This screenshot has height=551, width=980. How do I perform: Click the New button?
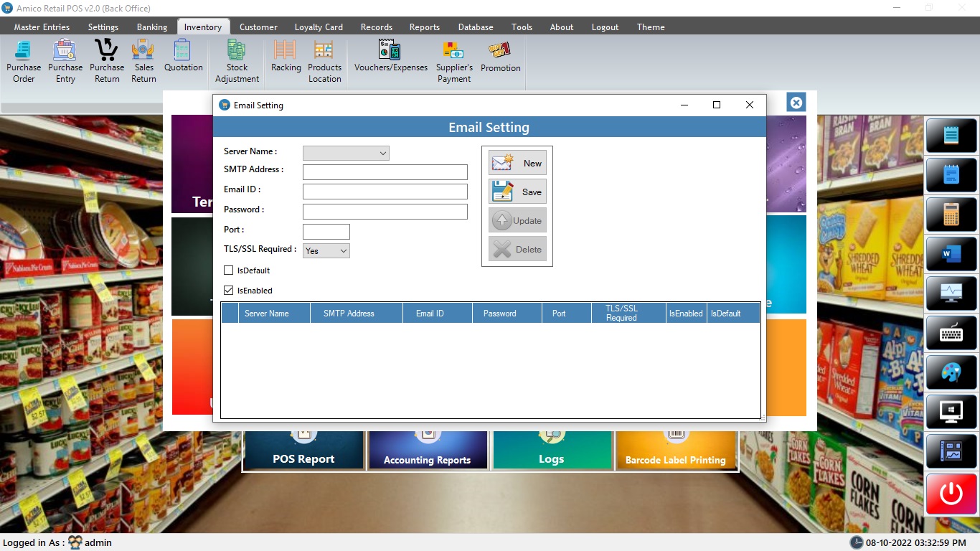coord(517,163)
